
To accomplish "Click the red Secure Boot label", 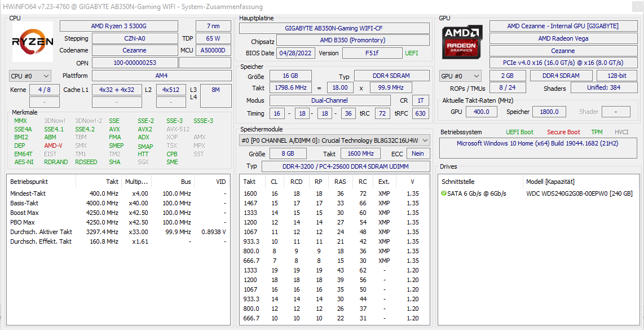I will click(x=563, y=132).
